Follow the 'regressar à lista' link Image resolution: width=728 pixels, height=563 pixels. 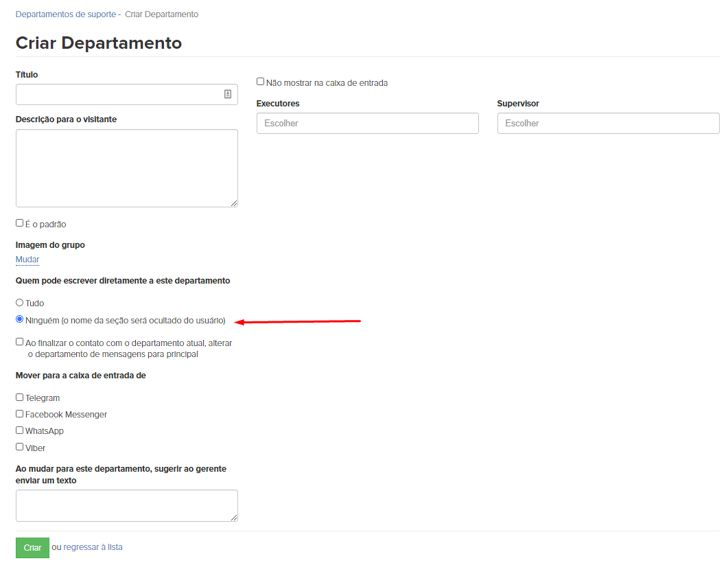pos(93,547)
